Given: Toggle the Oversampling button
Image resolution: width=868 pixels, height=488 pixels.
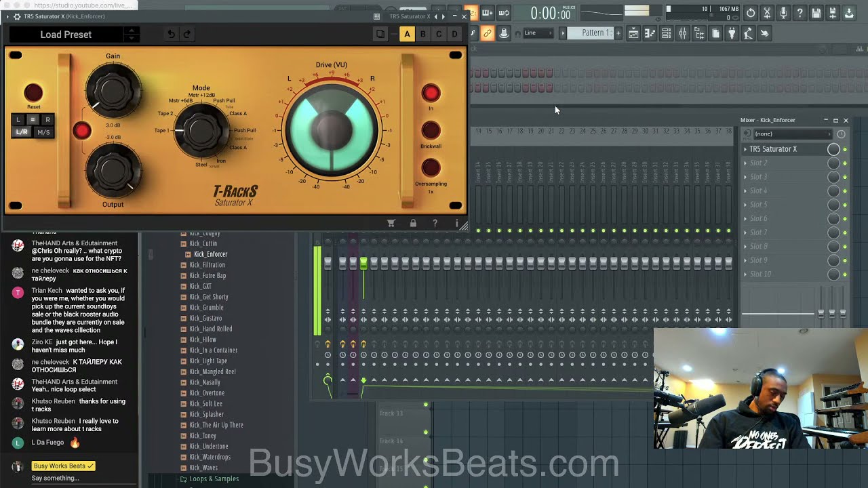Looking at the screenshot, I should [x=431, y=167].
